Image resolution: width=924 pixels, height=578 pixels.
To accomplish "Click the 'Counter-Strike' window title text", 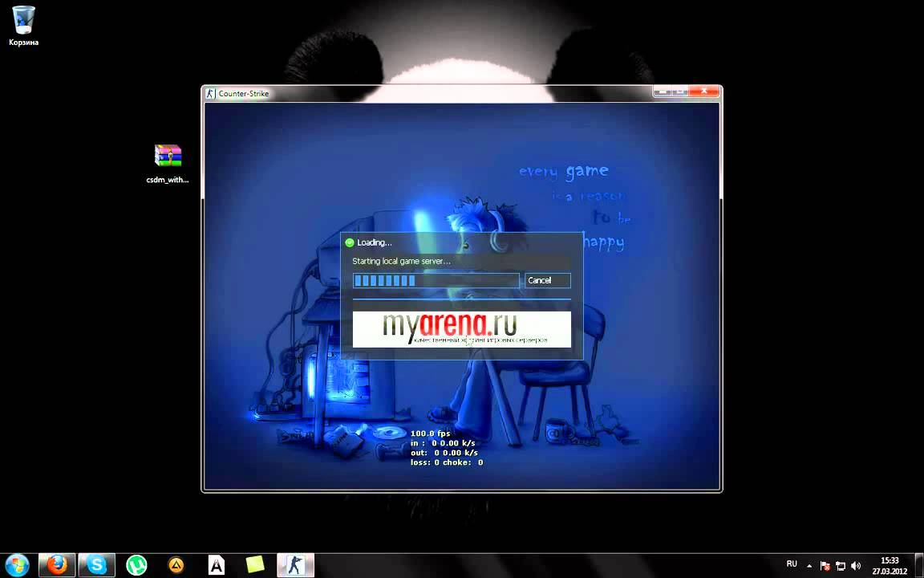I will [x=243, y=93].
